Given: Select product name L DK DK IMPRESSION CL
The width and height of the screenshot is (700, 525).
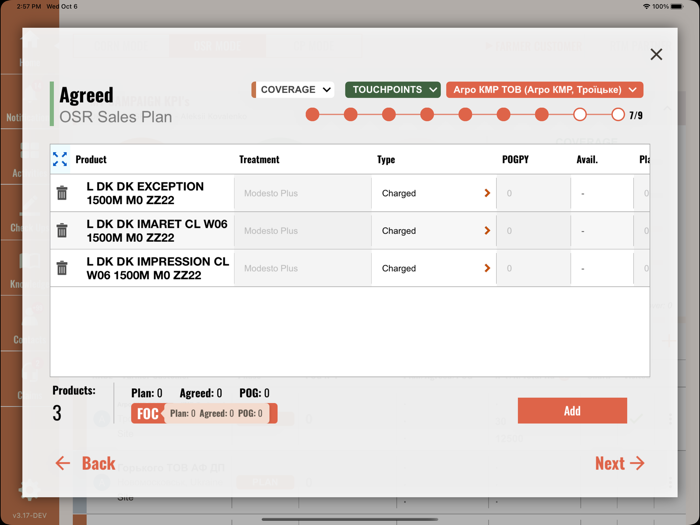Looking at the screenshot, I should [158, 268].
